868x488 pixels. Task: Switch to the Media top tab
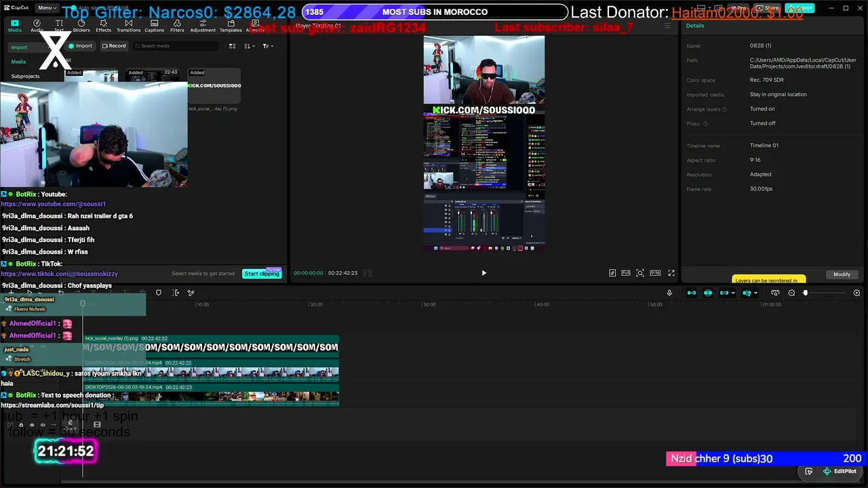click(14, 26)
